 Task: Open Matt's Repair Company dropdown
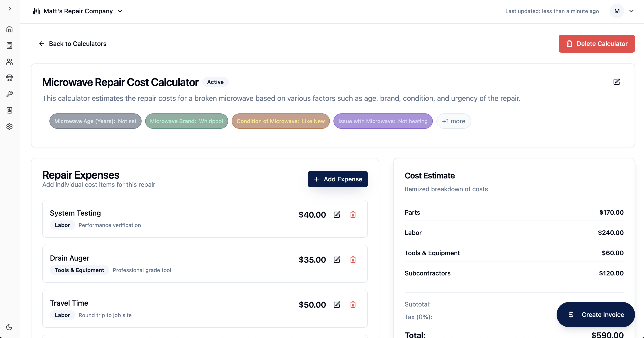78,11
